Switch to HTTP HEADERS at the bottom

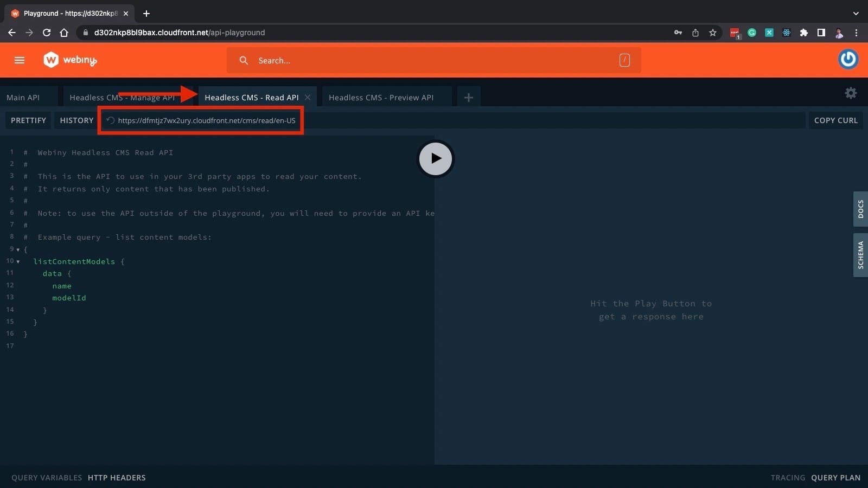[117, 478]
